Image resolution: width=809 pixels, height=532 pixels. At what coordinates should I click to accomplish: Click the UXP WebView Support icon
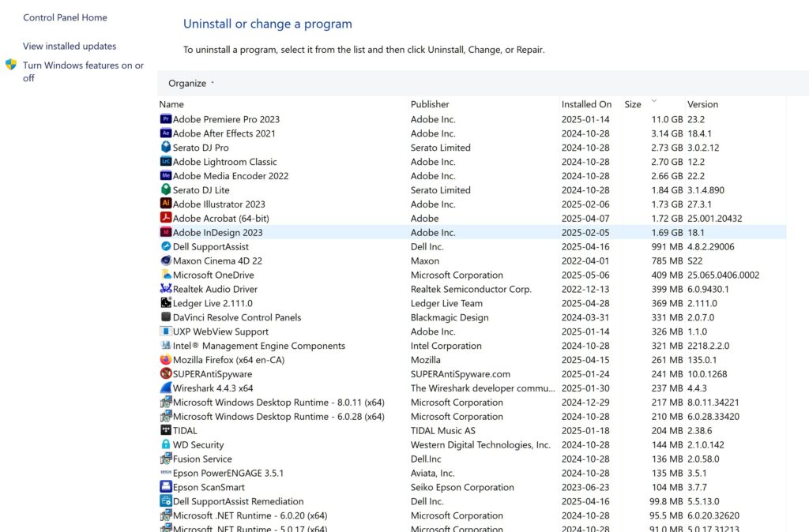166,331
